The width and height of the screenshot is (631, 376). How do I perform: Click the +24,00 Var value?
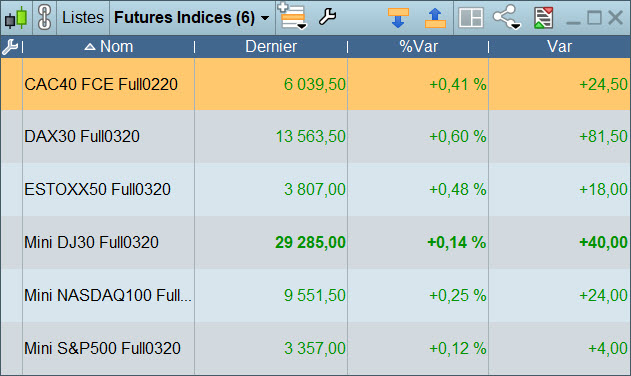tap(603, 296)
